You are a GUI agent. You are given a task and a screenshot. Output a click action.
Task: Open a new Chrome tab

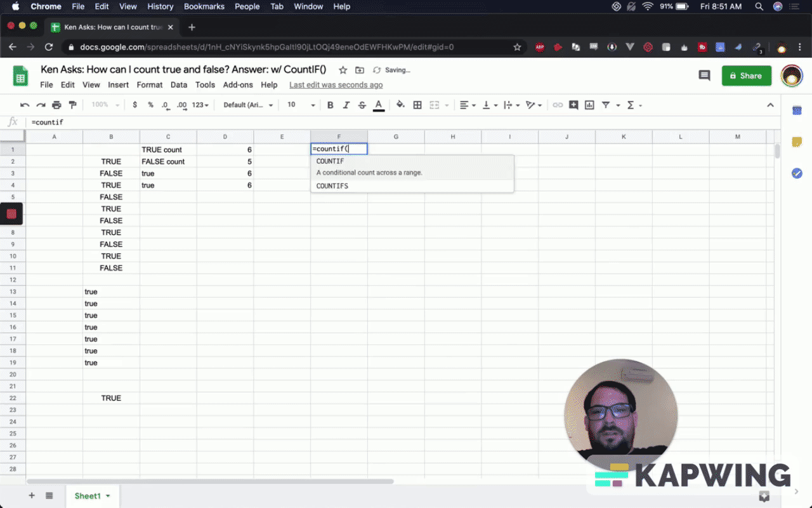coord(192,27)
